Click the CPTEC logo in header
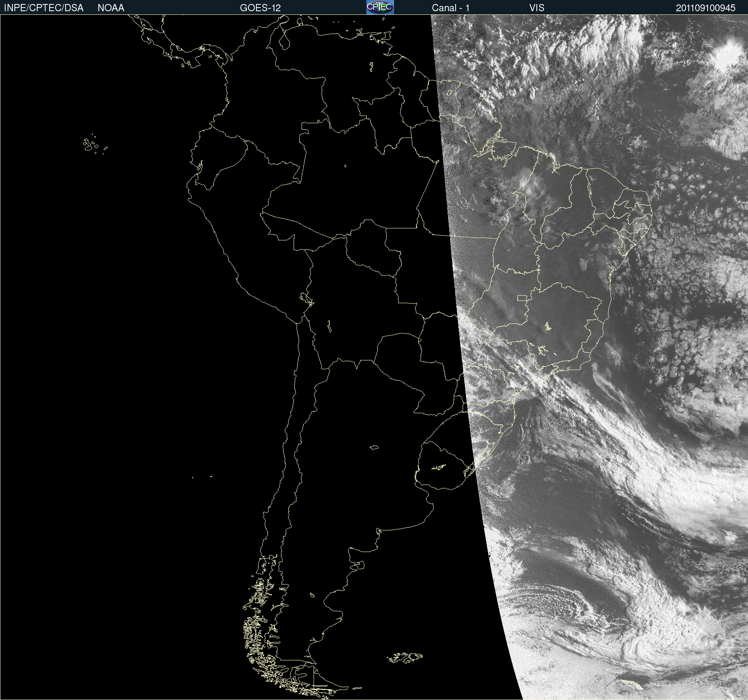748x700 pixels. tap(380, 7)
